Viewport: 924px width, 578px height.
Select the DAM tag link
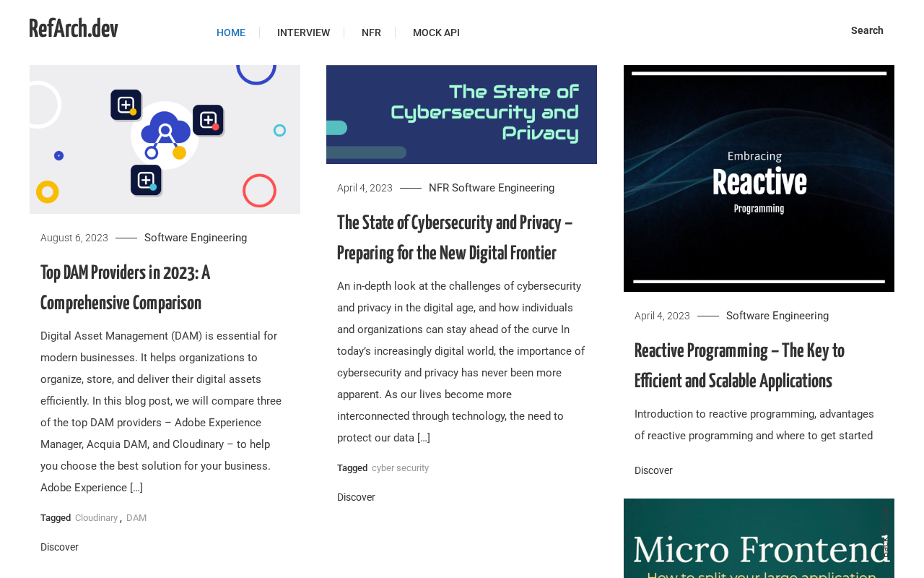point(136,518)
